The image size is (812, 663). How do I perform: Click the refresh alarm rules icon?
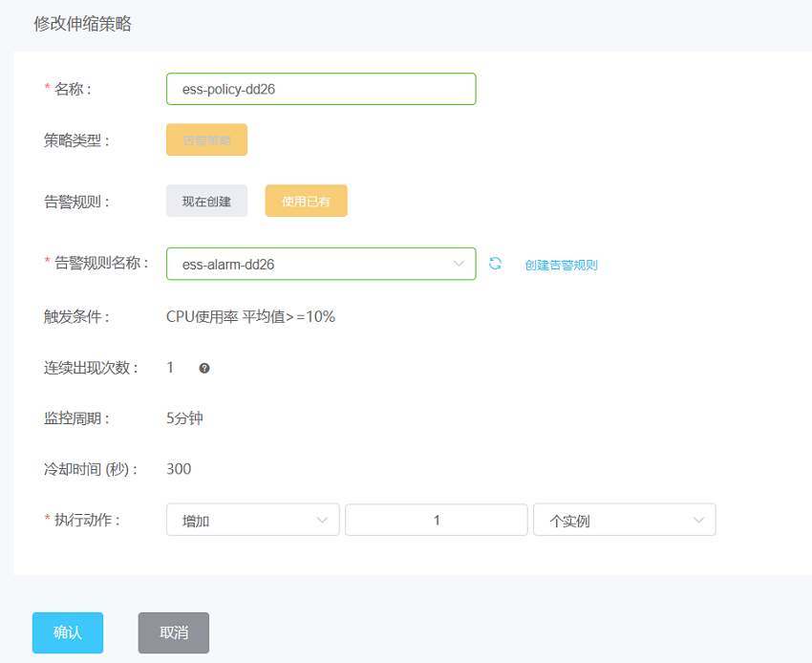click(495, 264)
